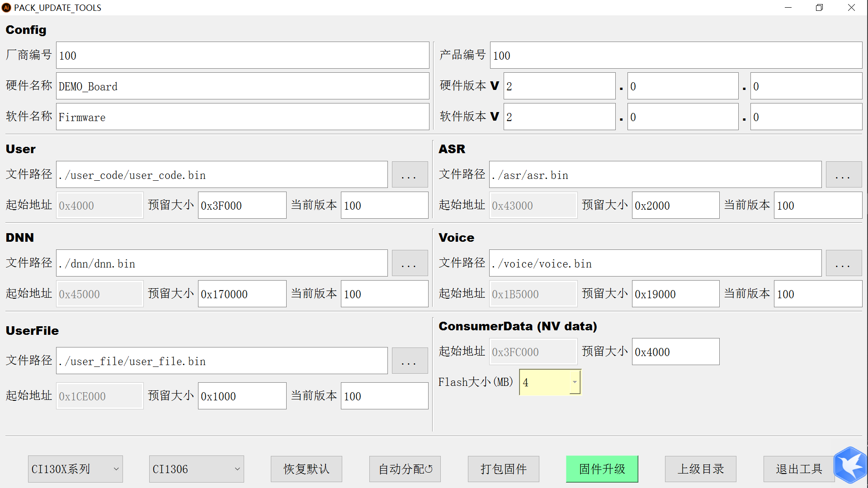
Task: Click the 厂商编号 input field
Action: [x=242, y=56]
